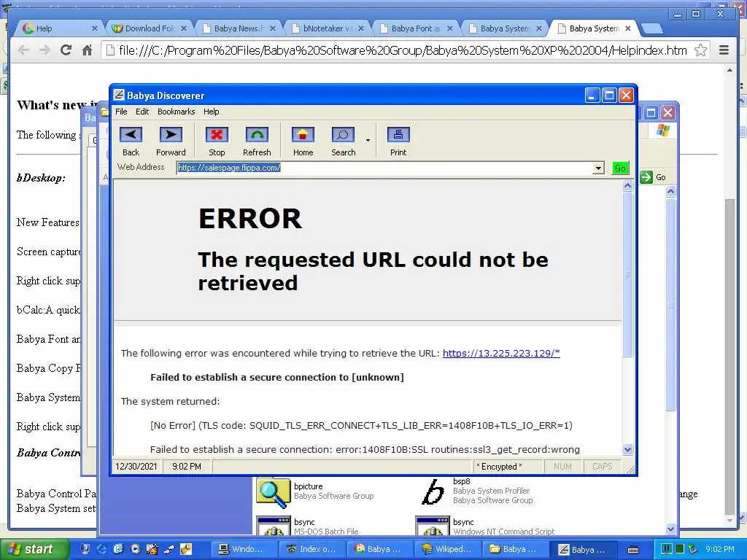
Task: Click the bsp8 Babya System Profiler icon
Action: coord(433,492)
